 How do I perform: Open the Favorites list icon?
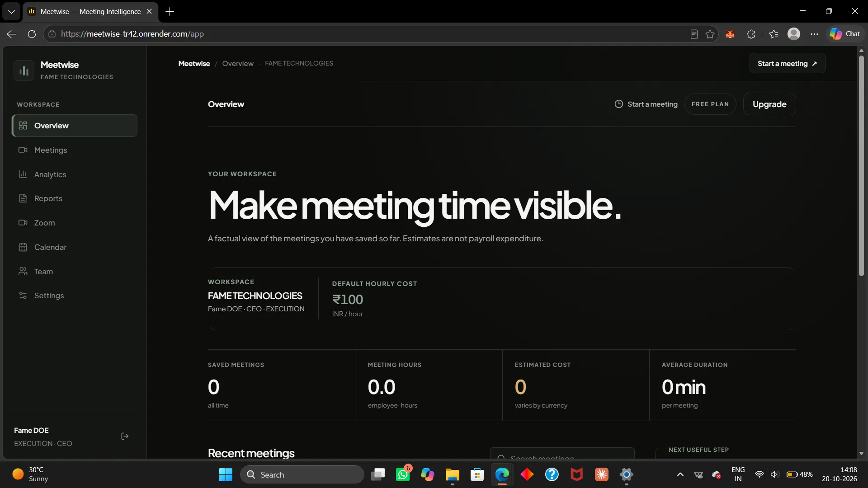[774, 34]
